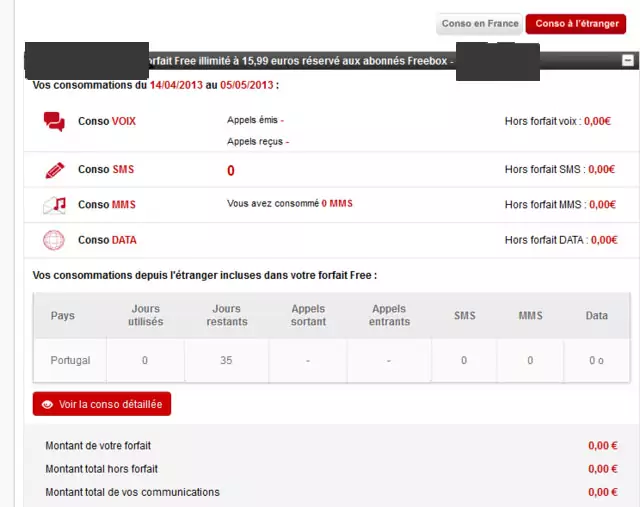Switch to Conso en France tab
Viewport: 640px width, 507px height.
tap(480, 24)
